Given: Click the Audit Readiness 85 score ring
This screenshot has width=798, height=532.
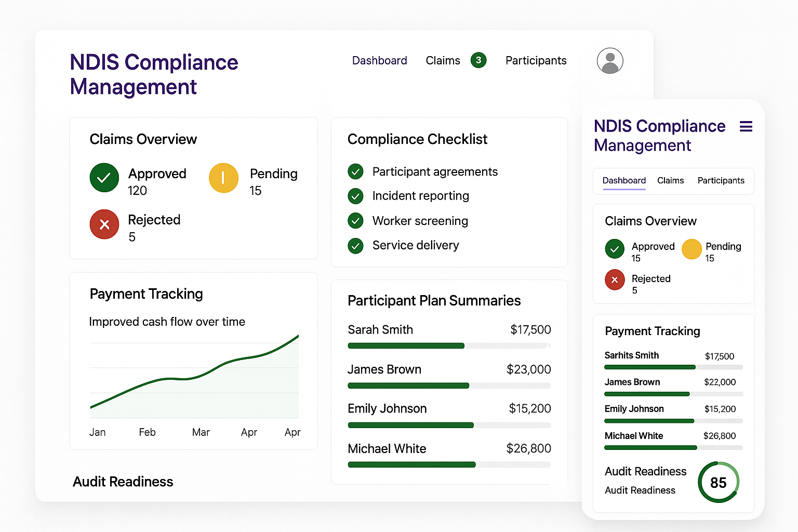Looking at the screenshot, I should tap(719, 482).
